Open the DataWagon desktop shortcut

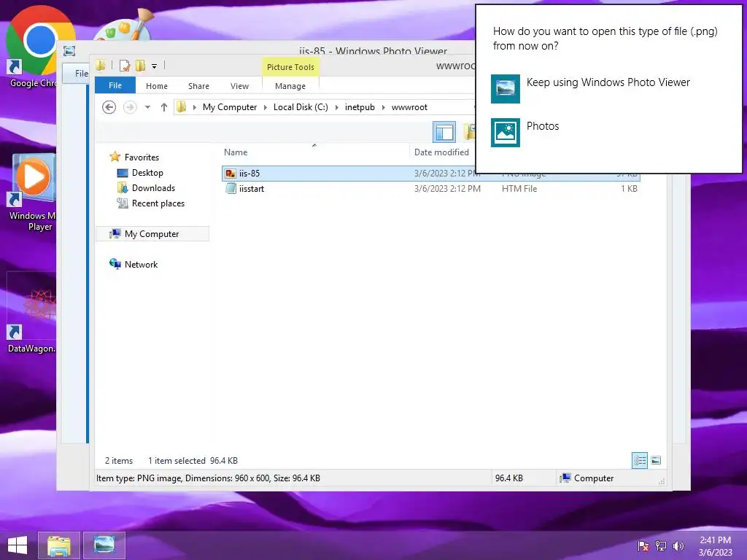pyautogui.click(x=31, y=312)
